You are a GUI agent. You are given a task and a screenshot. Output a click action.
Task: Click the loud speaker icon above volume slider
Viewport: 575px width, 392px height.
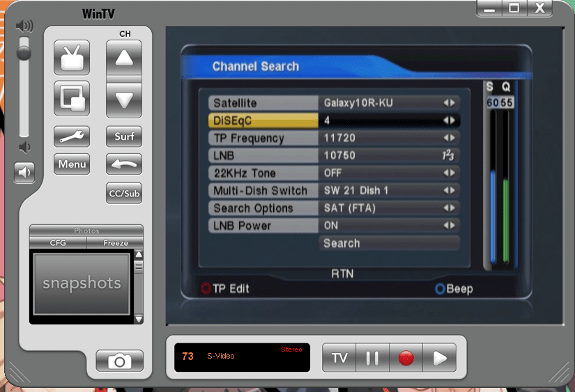point(24,26)
